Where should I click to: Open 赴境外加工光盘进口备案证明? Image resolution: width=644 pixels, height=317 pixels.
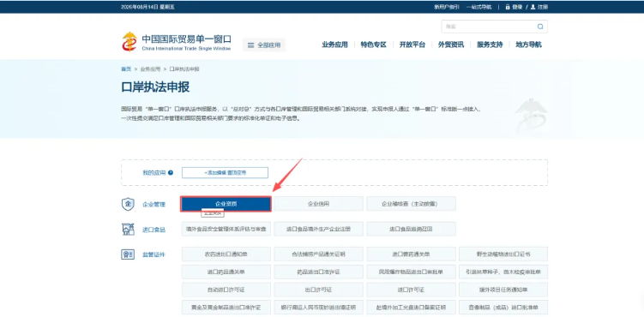[411, 308]
